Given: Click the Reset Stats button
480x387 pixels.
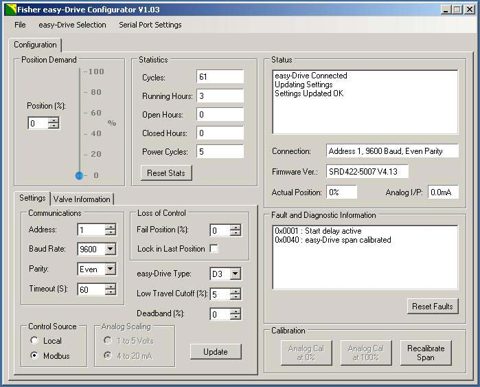Looking at the screenshot, I should click(166, 173).
